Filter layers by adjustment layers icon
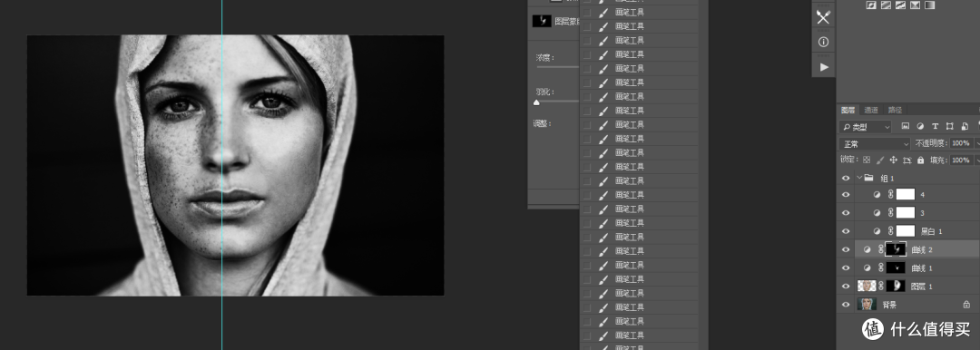 click(921, 126)
